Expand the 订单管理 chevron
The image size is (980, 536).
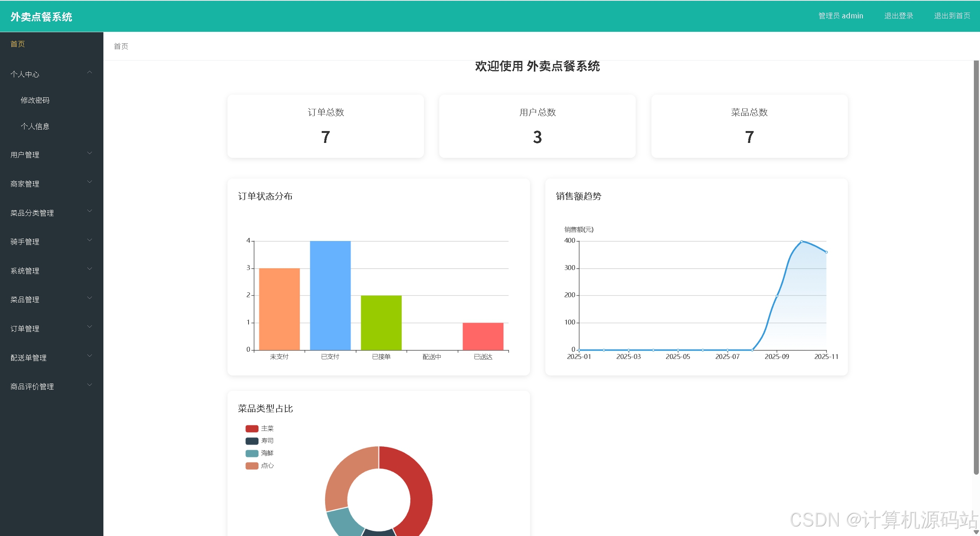click(90, 326)
